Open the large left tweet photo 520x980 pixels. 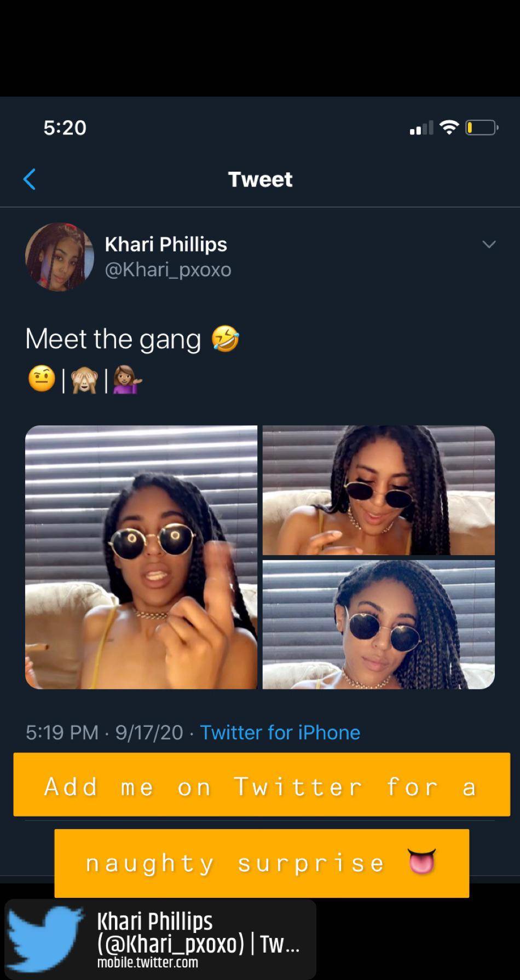click(x=141, y=557)
